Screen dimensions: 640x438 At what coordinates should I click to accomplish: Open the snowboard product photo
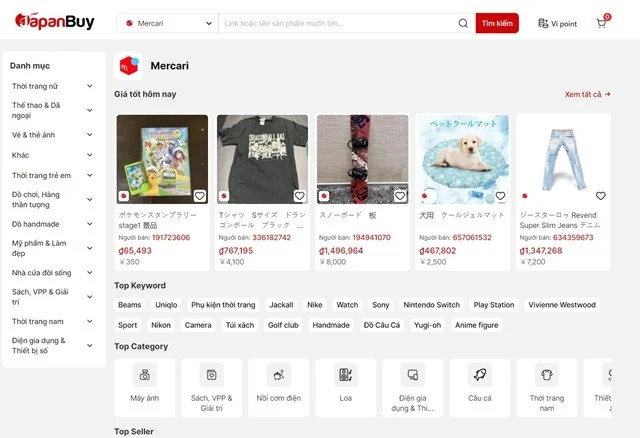coord(362,159)
